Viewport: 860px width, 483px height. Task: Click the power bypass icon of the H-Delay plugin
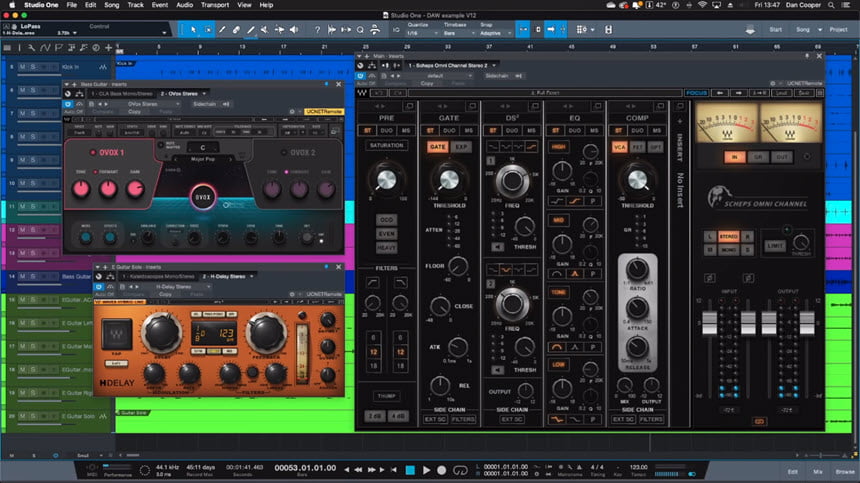(x=99, y=287)
